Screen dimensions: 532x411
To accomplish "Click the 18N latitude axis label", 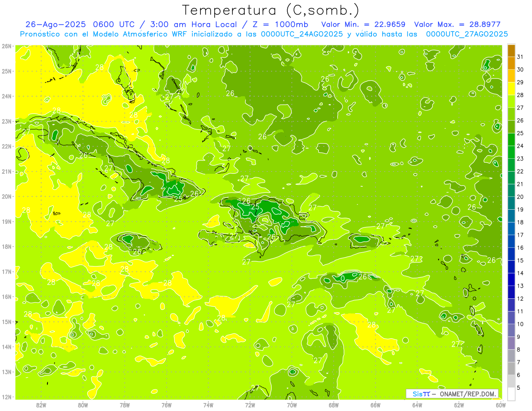I will coord(7,247).
